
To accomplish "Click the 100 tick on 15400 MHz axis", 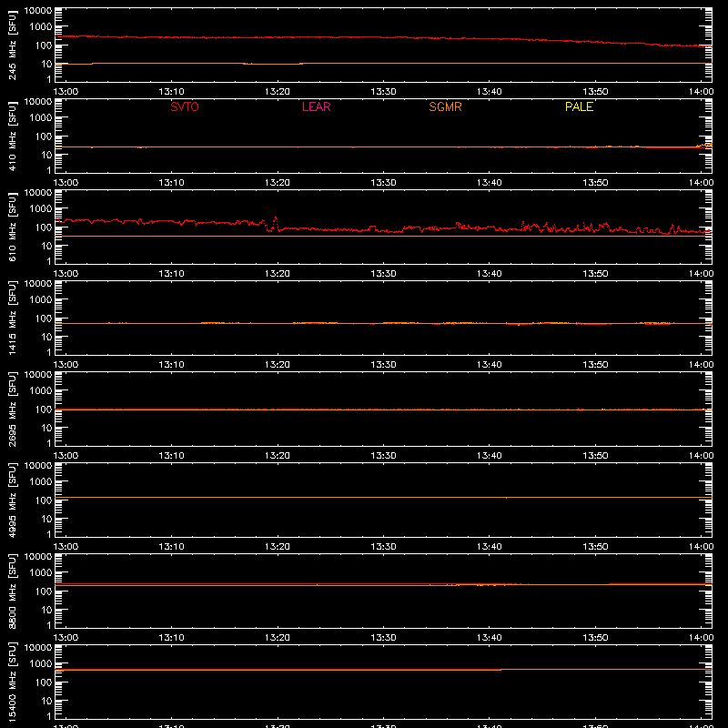I will point(44,682).
